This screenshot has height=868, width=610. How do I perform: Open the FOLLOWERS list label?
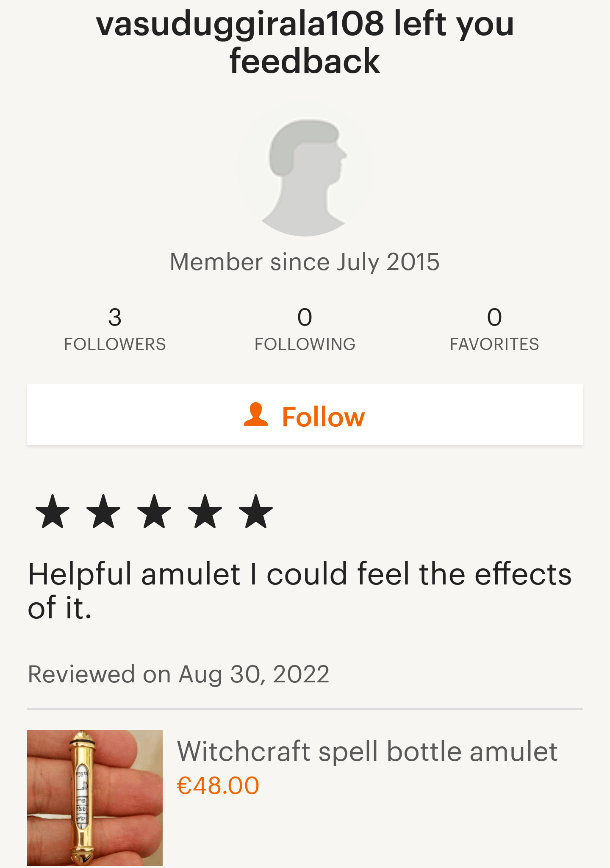[x=115, y=344]
